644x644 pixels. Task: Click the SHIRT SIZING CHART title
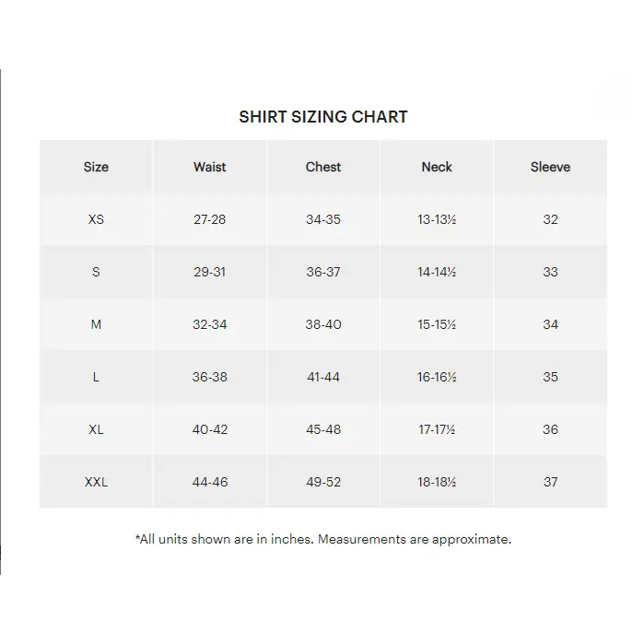[x=323, y=117]
